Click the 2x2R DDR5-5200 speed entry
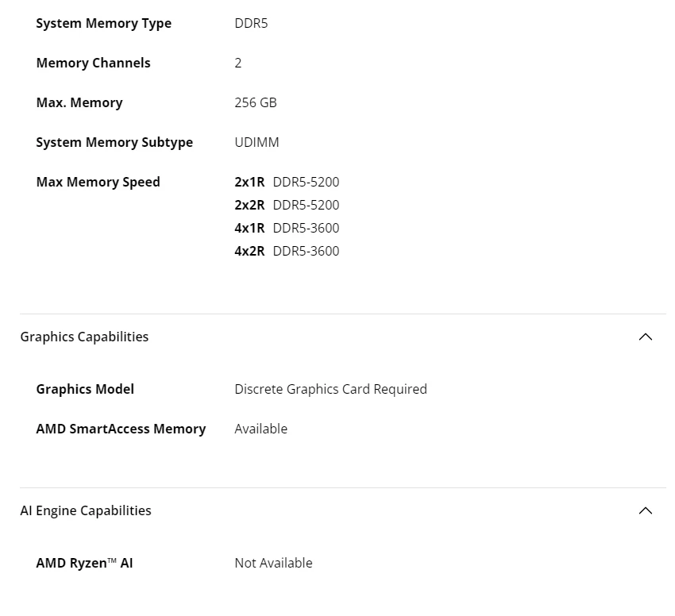Screen dimensions: 675x616 (x=287, y=205)
